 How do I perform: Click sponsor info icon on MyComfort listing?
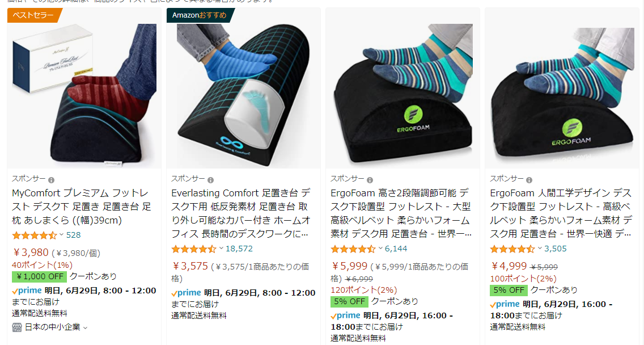(52, 180)
